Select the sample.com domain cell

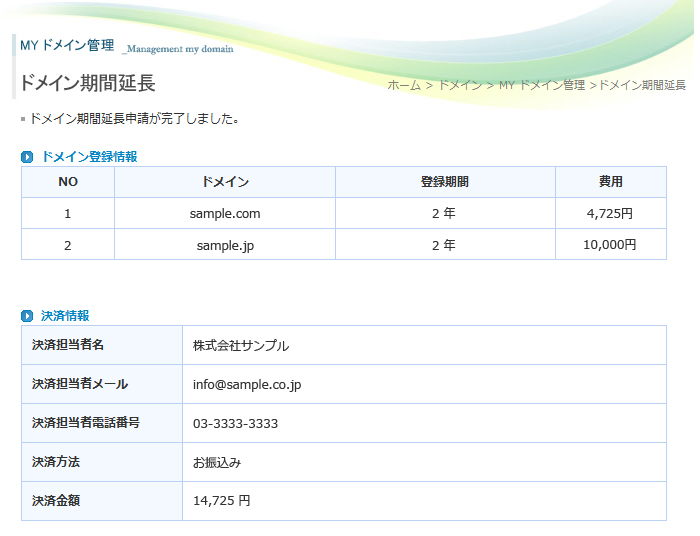coord(225,213)
